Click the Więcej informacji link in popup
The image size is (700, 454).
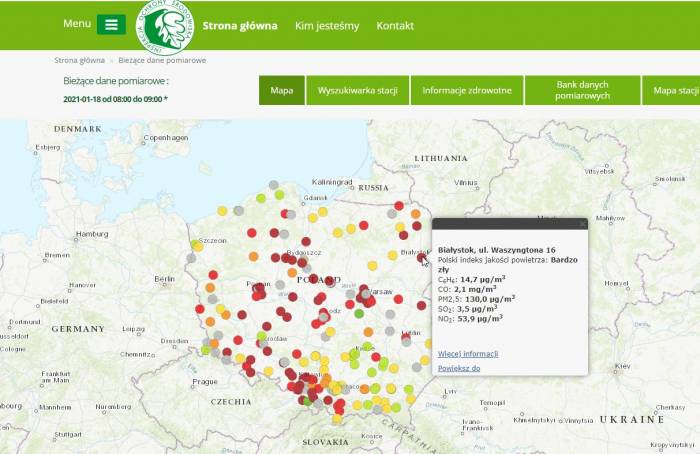pos(468,354)
